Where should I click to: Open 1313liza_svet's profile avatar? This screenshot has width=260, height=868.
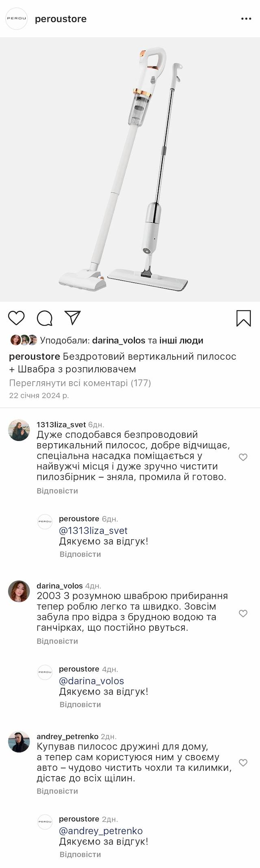point(19,430)
